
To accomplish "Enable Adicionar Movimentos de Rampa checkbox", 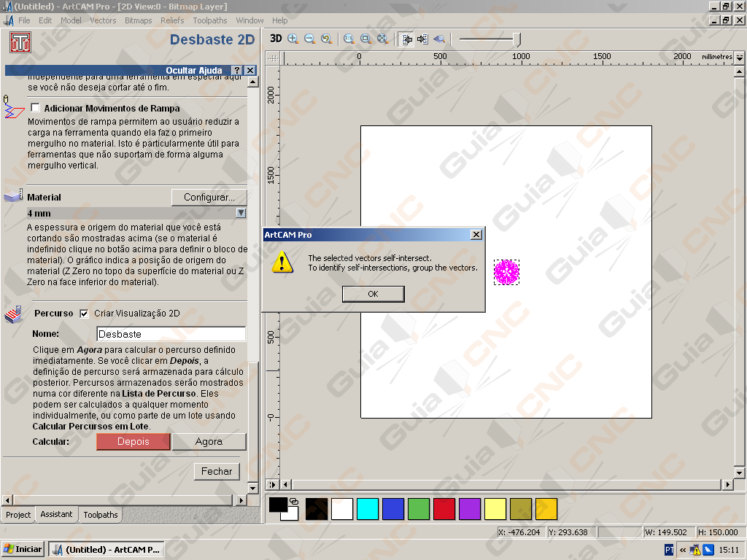I will 35,108.
